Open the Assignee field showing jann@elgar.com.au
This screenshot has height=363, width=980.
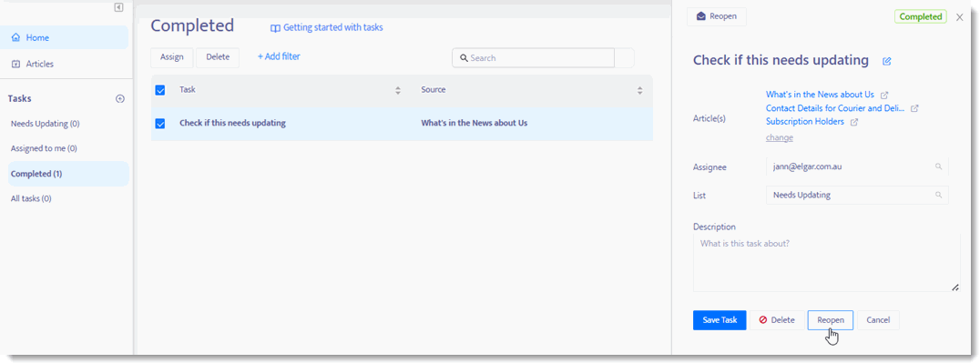(857, 166)
